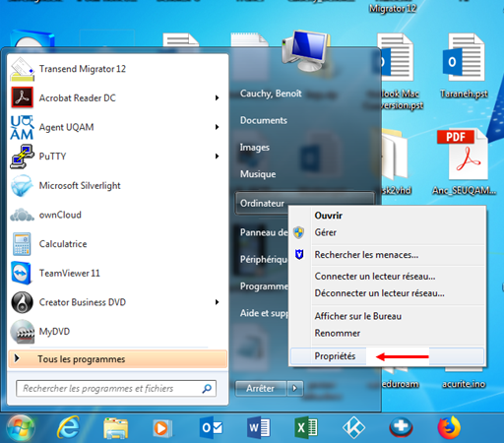Click the Kodi icon in taskbar
Image resolution: width=504 pixels, height=443 pixels.
coord(353,428)
